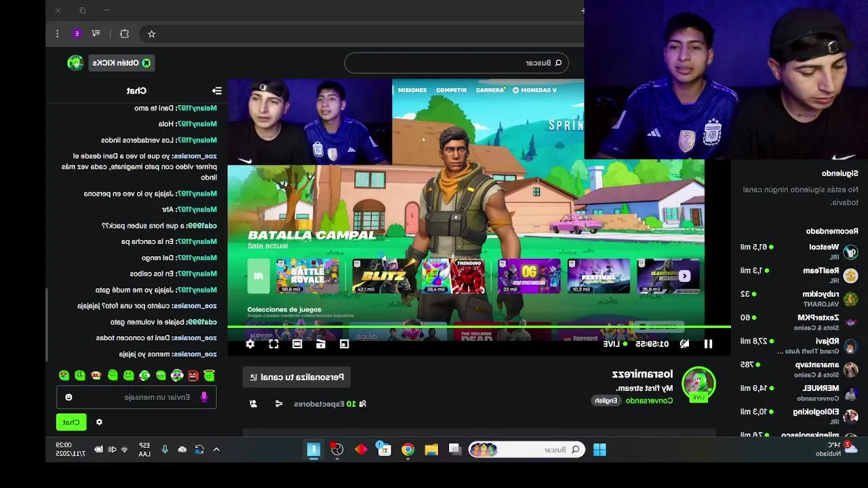The image size is (868, 488).
Task: Open the browser three-dot menu
Action: tap(58, 33)
